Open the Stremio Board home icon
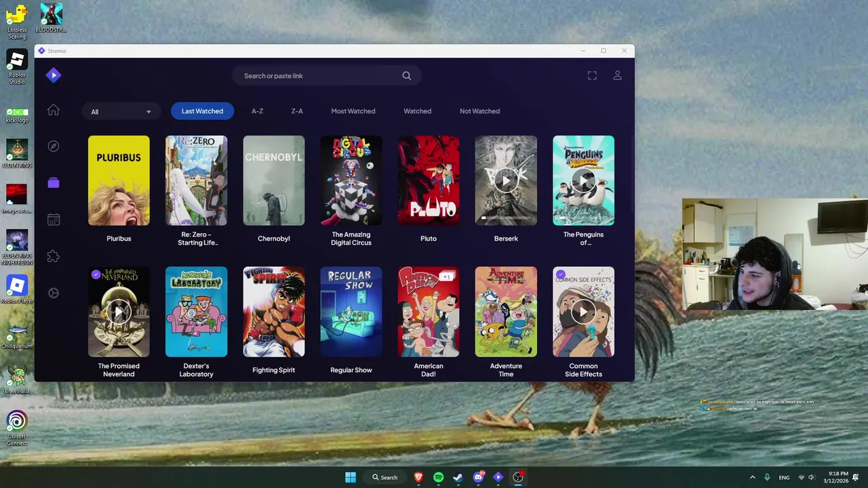The height and width of the screenshot is (488, 868). pyautogui.click(x=54, y=110)
